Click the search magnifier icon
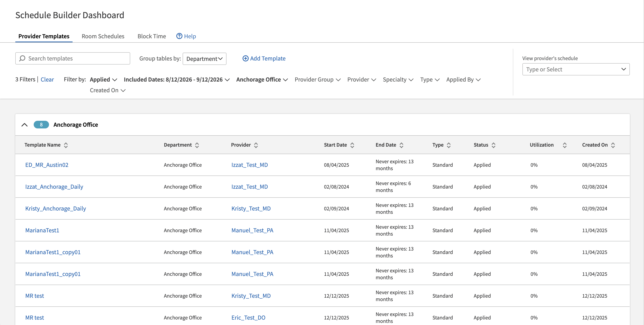This screenshot has width=644, height=325. click(x=22, y=58)
